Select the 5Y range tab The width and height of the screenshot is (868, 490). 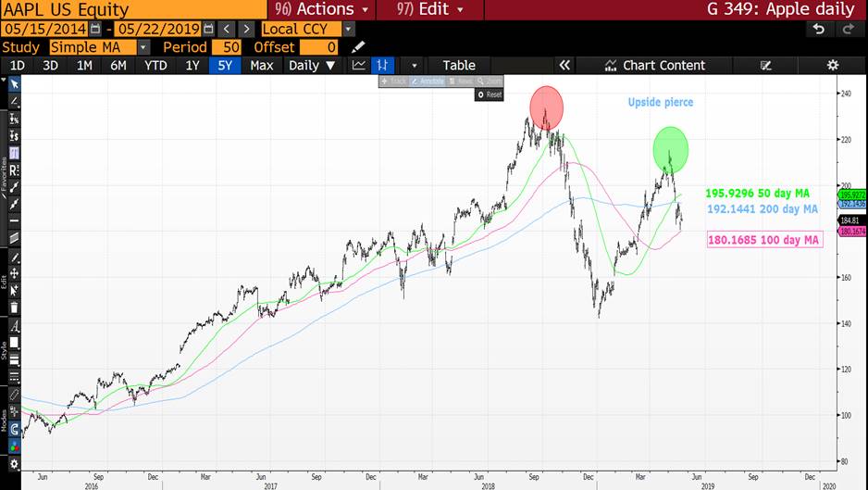tap(225, 66)
